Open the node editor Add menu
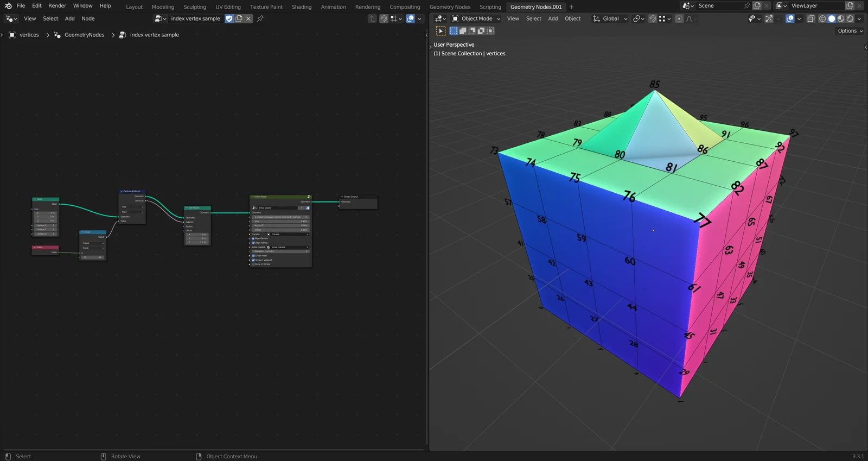Screen dimensions: 868x461 tap(70, 18)
